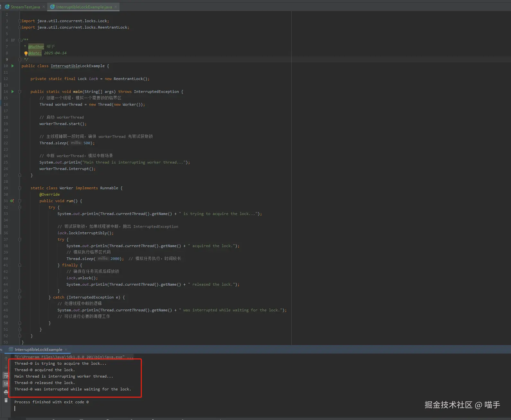
Task: Close the InterruptibleLockExample.java editor tab
Action: tap(116, 7)
